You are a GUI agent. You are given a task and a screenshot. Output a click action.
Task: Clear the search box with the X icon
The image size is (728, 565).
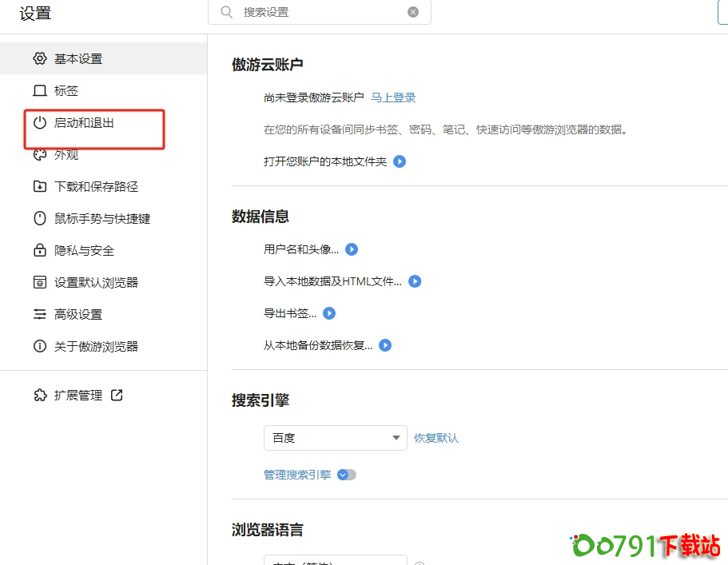[x=413, y=12]
